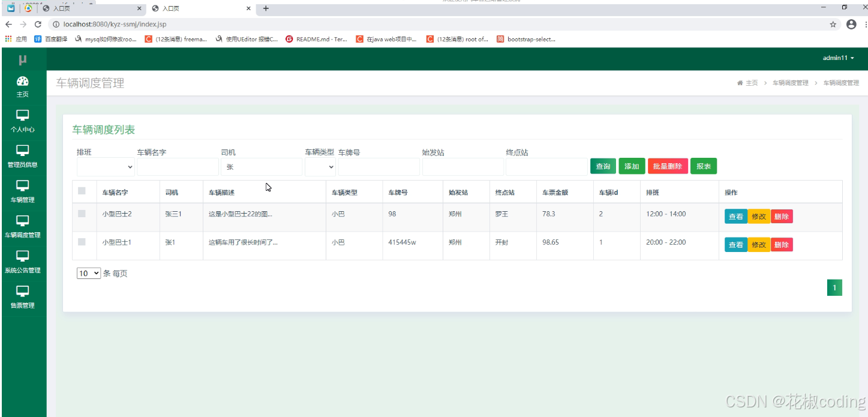Click 修改 for 小型巴士2 row
Screen dimensions: 868x417
759,217
